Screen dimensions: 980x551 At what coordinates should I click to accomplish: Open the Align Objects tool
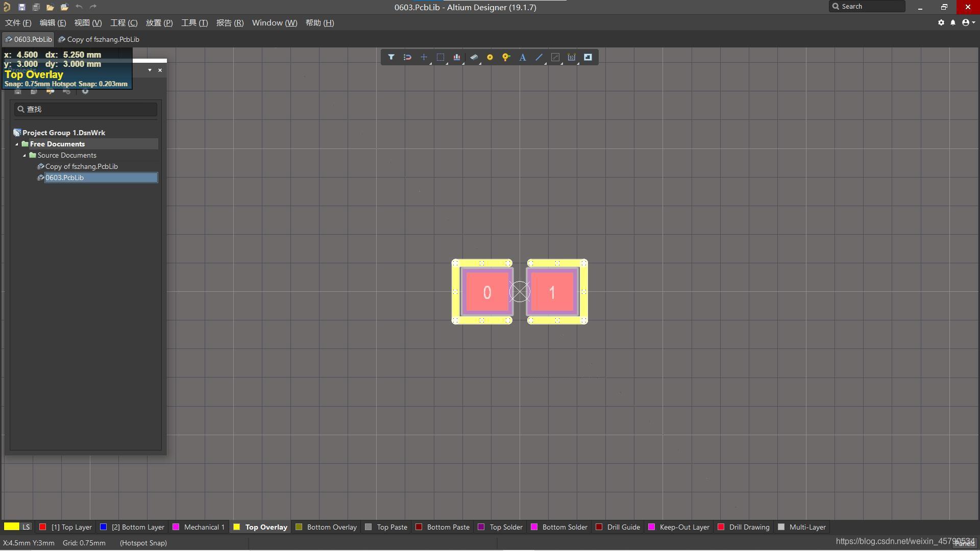click(x=456, y=57)
